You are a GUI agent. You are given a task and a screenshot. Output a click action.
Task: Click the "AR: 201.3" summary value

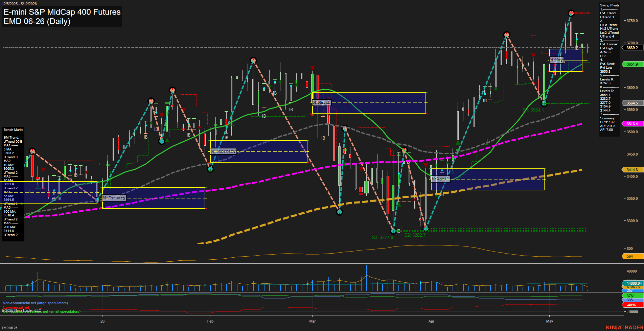pos(607,126)
